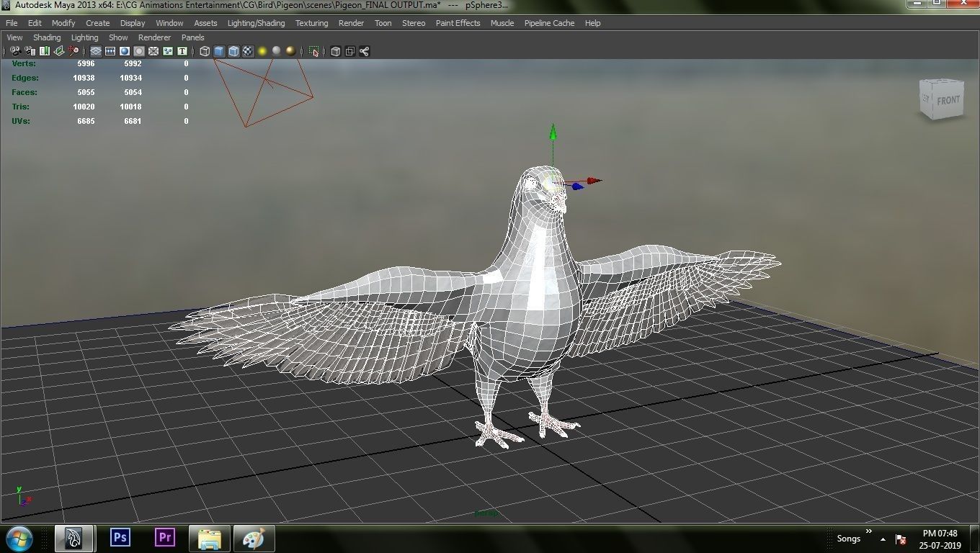Open the Display menu
The height and width of the screenshot is (553, 980).
(133, 23)
